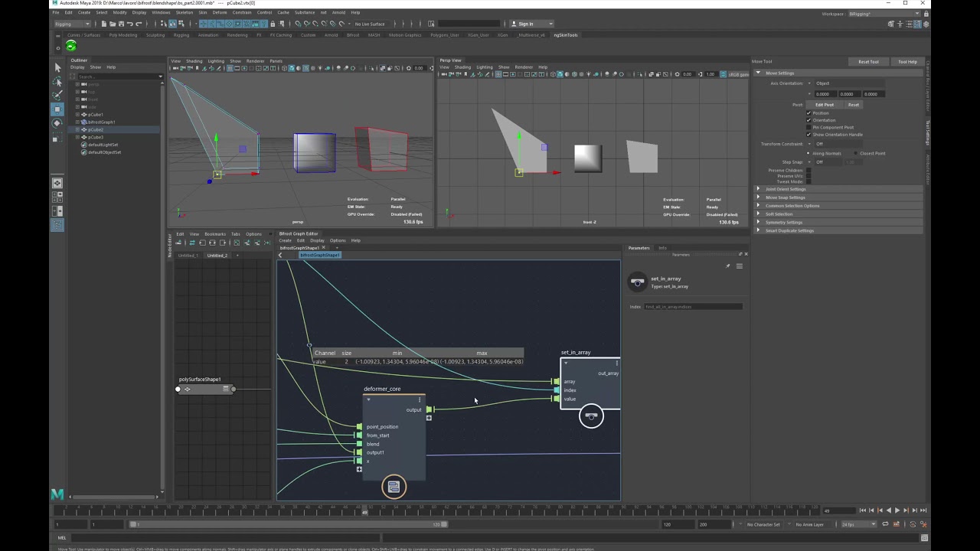Click the Edit Pivot button

tap(825, 105)
